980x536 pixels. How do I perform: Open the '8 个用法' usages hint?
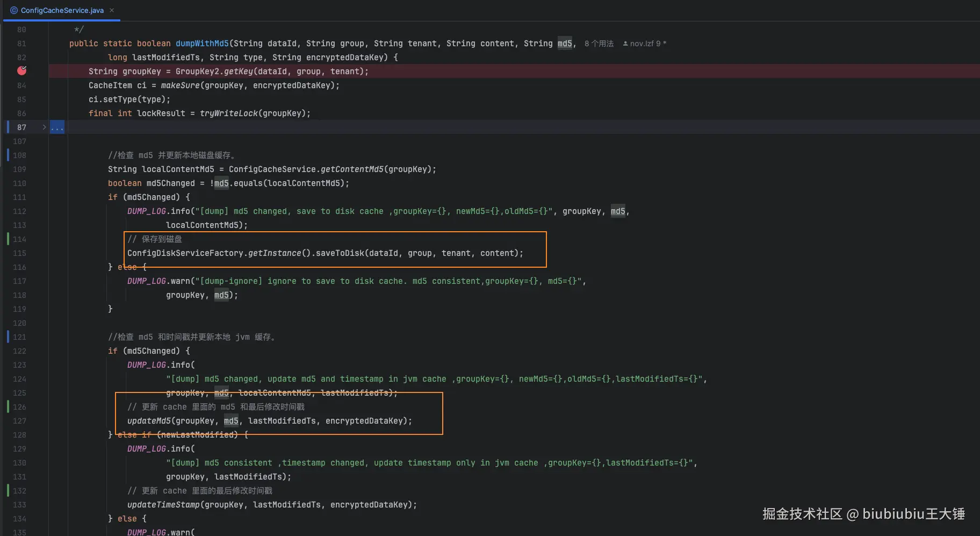pos(599,44)
